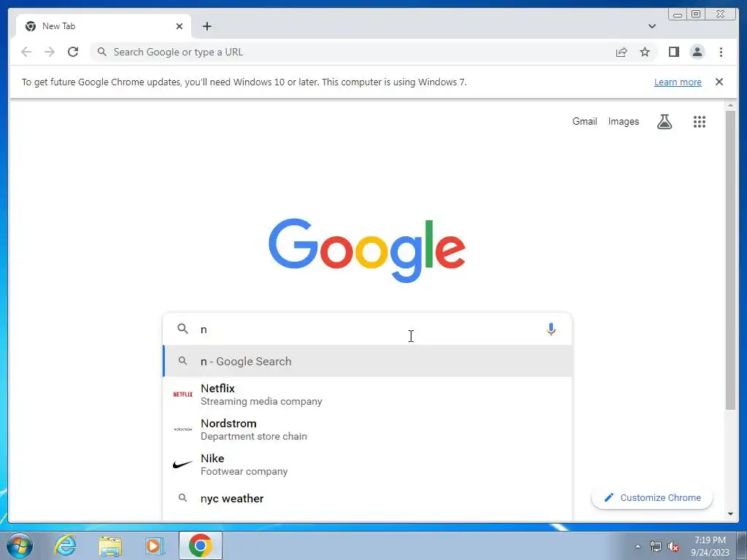Click the muted volume tray icon
Viewport: 747px width, 560px height.
pos(673,546)
